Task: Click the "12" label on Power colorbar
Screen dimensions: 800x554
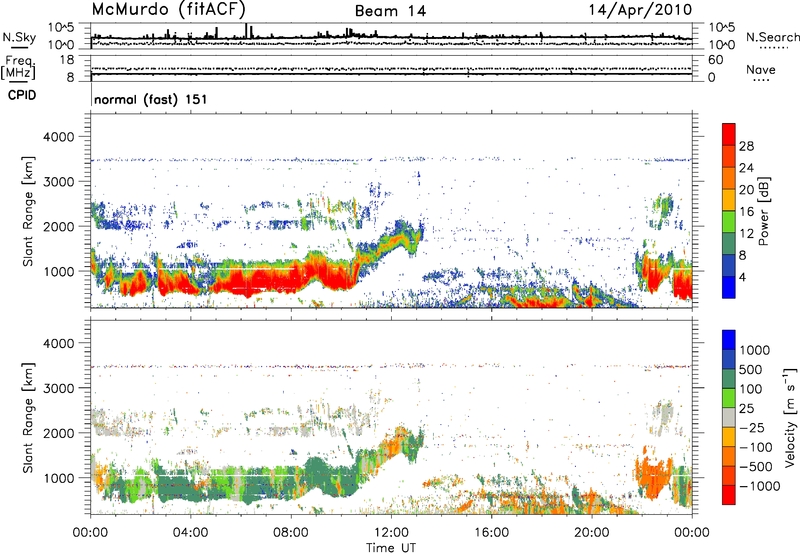Action: [746, 234]
